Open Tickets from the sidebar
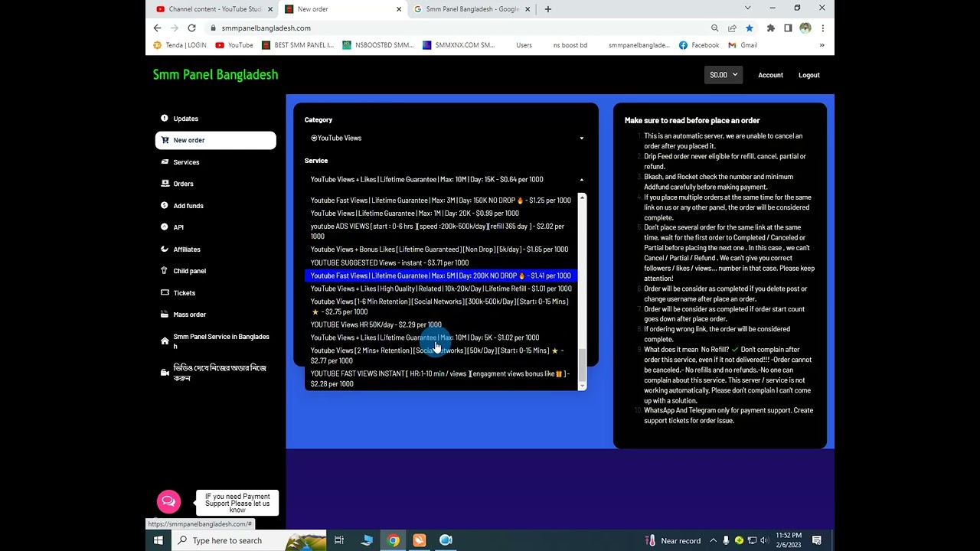Screen dimensions: 980x551 tap(184, 293)
